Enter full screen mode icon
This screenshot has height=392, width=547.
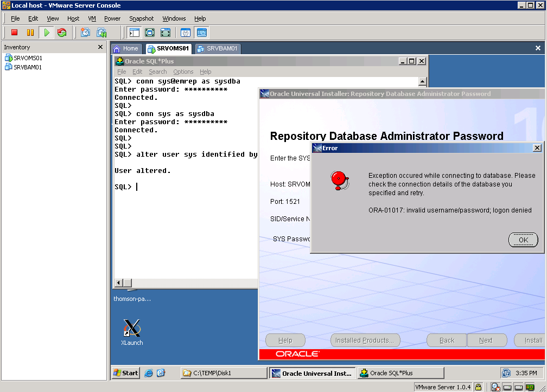150,33
